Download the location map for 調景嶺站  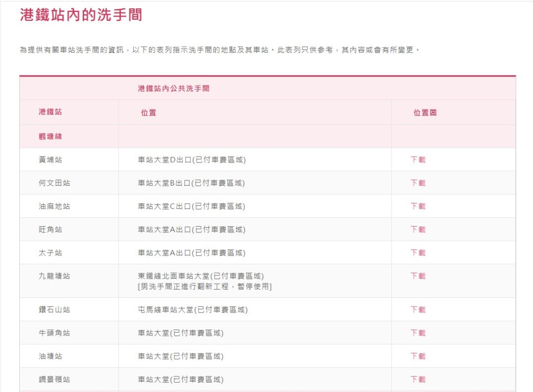(x=418, y=380)
